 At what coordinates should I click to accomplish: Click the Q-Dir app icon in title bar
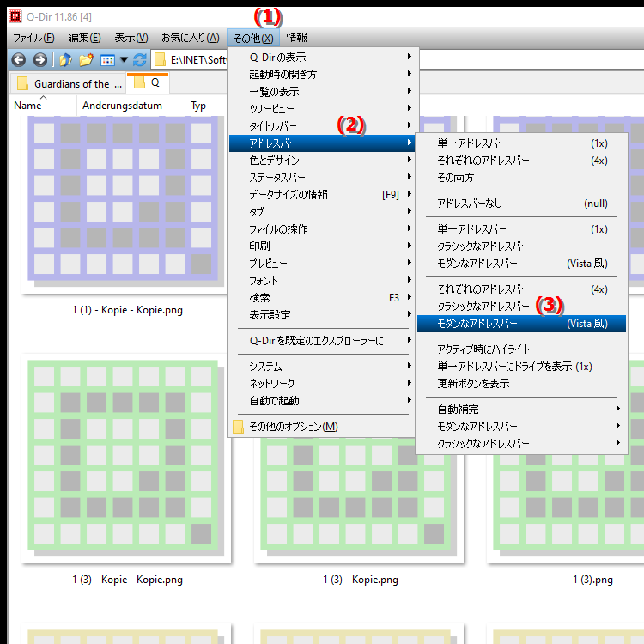coord(15,16)
